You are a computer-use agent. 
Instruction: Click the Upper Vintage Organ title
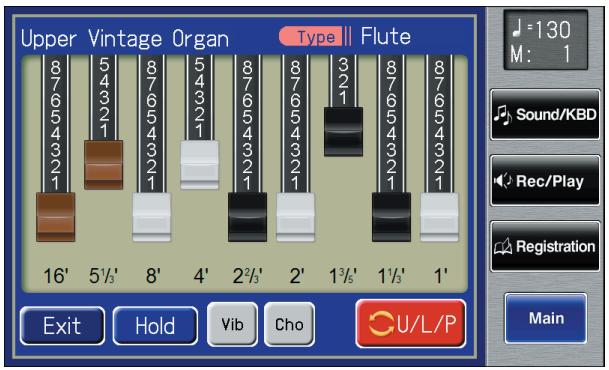coord(125,39)
